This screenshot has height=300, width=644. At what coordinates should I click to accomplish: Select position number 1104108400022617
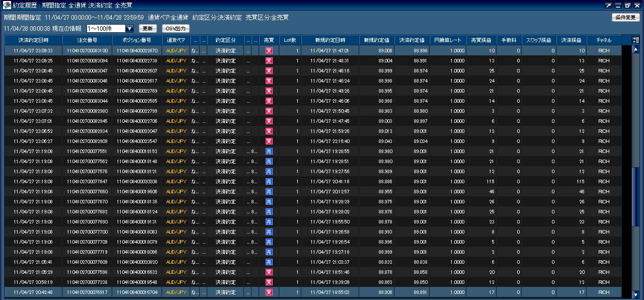[137, 81]
